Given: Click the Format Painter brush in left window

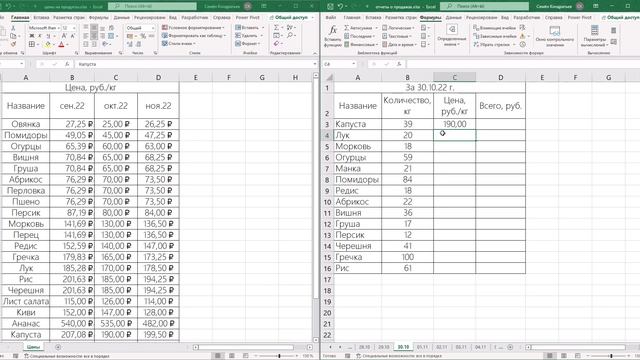Looking at the screenshot, I should 13,44.
